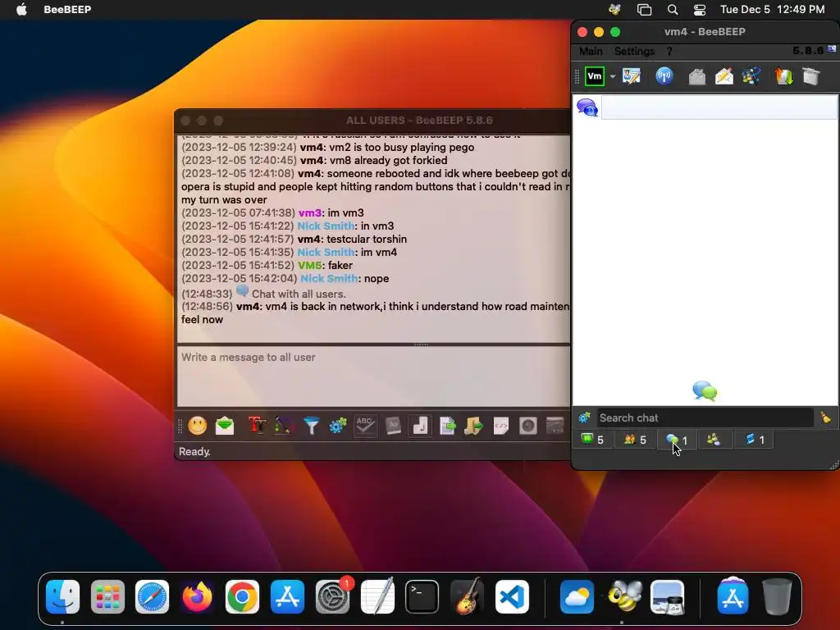The width and height of the screenshot is (840, 630).
Task: Click the gray mailbox icon
Action: point(697,76)
